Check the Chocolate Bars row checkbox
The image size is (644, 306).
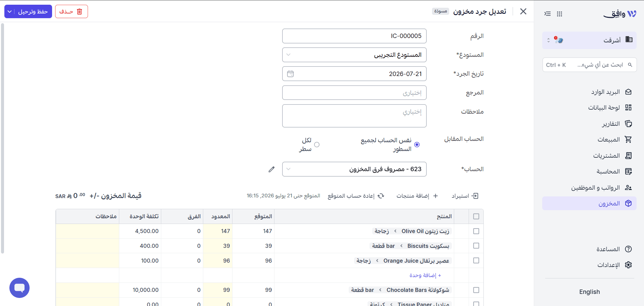476,290
